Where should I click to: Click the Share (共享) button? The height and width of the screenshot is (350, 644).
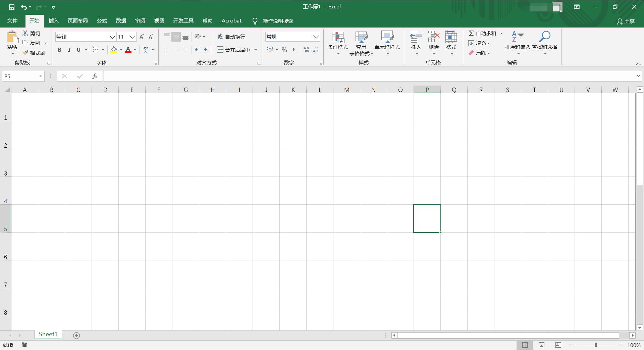pos(626,21)
